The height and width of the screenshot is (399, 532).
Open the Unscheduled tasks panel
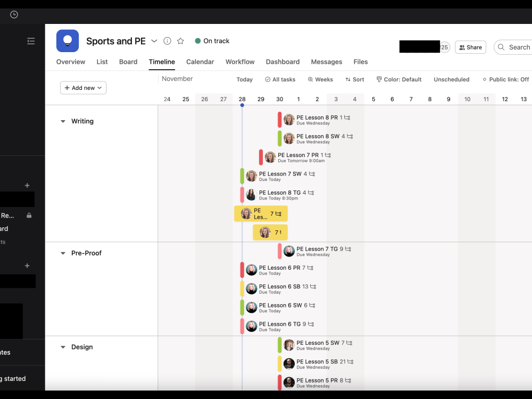[451, 79]
